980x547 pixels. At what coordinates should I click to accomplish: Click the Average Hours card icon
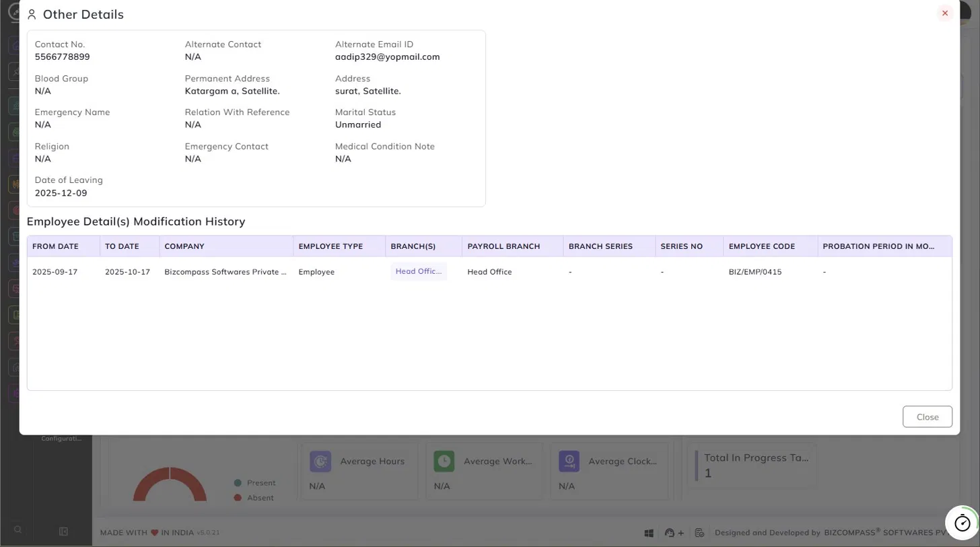pos(320,462)
